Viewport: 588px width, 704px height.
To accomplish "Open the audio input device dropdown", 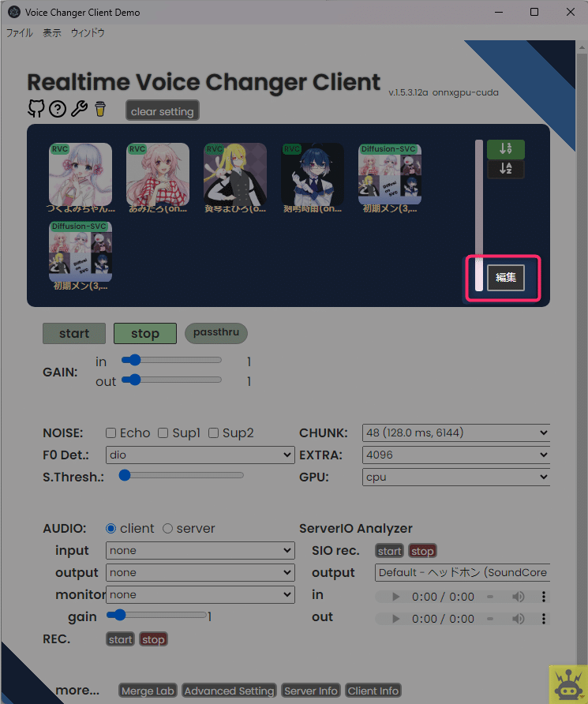I will pyautogui.click(x=200, y=550).
